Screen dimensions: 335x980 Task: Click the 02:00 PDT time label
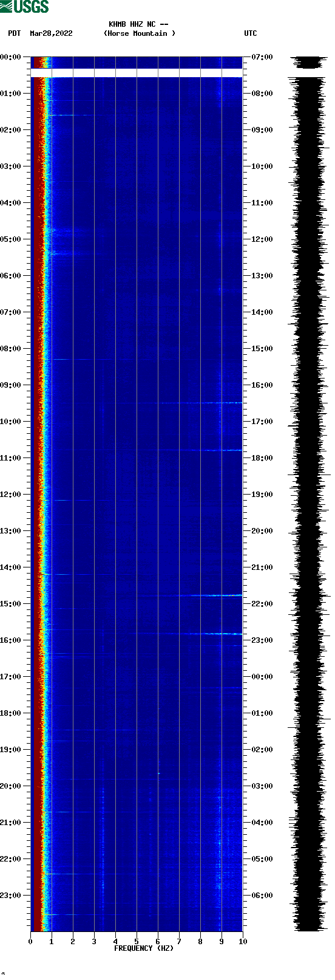[11, 130]
